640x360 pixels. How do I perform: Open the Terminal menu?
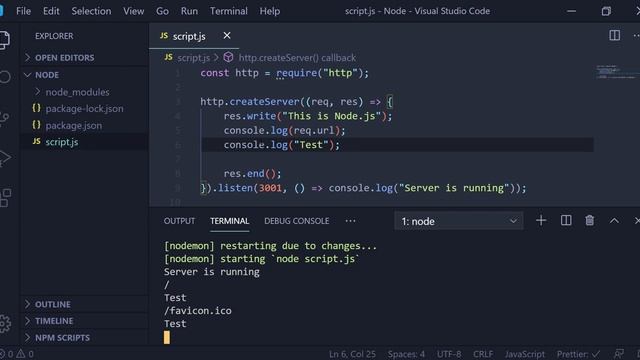click(229, 11)
